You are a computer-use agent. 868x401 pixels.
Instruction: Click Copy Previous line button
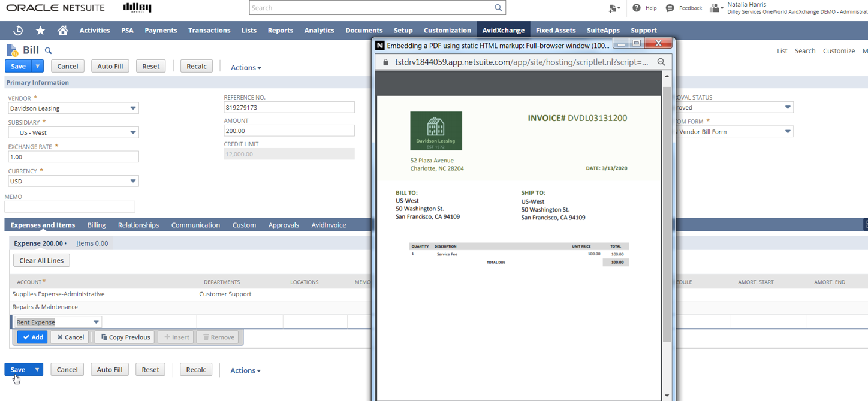coord(125,337)
